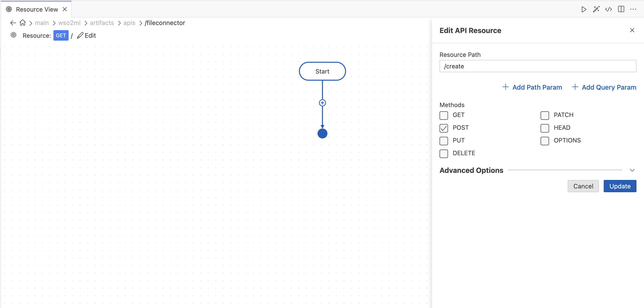
Task: Click the GET method badge
Action: (x=61, y=36)
